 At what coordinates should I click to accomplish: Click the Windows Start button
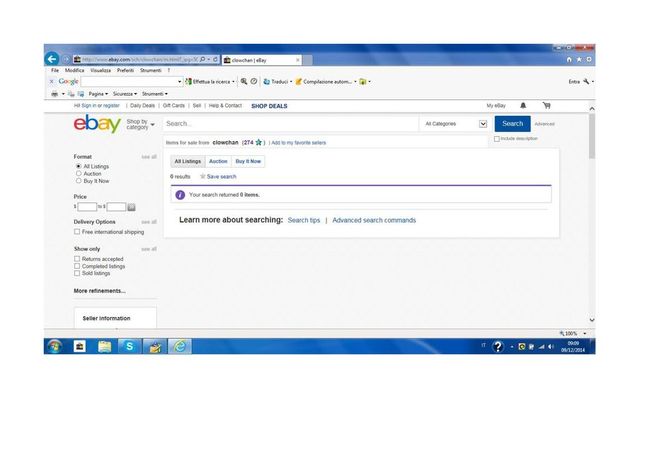pyautogui.click(x=54, y=346)
